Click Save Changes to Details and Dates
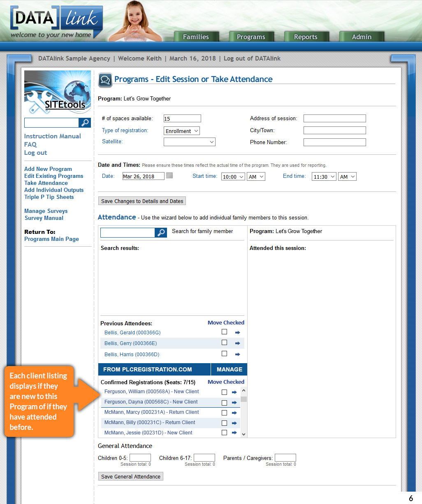422x504 pixels. pyautogui.click(x=142, y=201)
